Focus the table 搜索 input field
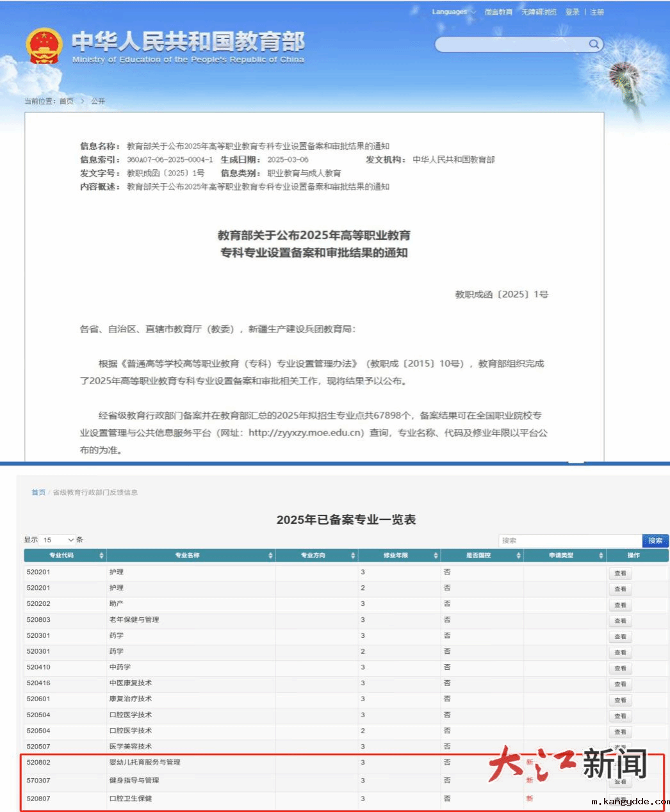 569,540
